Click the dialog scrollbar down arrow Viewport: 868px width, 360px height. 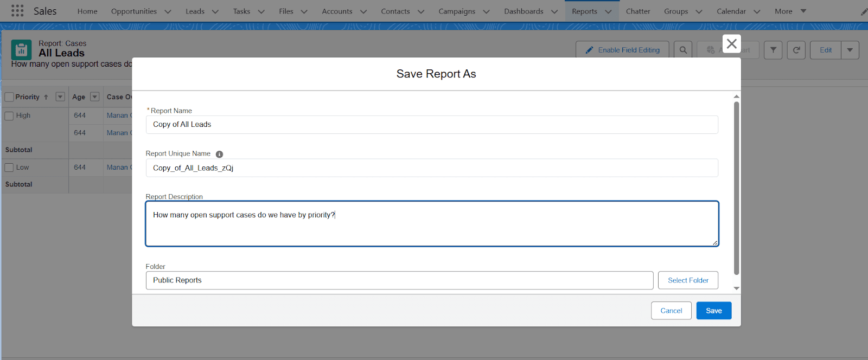pyautogui.click(x=736, y=288)
